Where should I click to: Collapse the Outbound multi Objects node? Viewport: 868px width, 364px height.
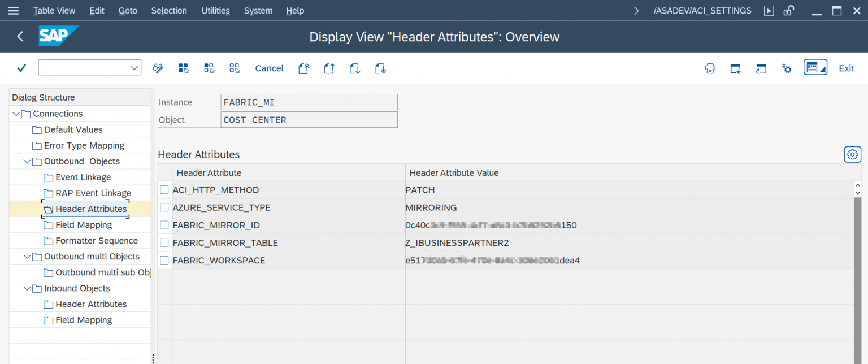point(27,256)
